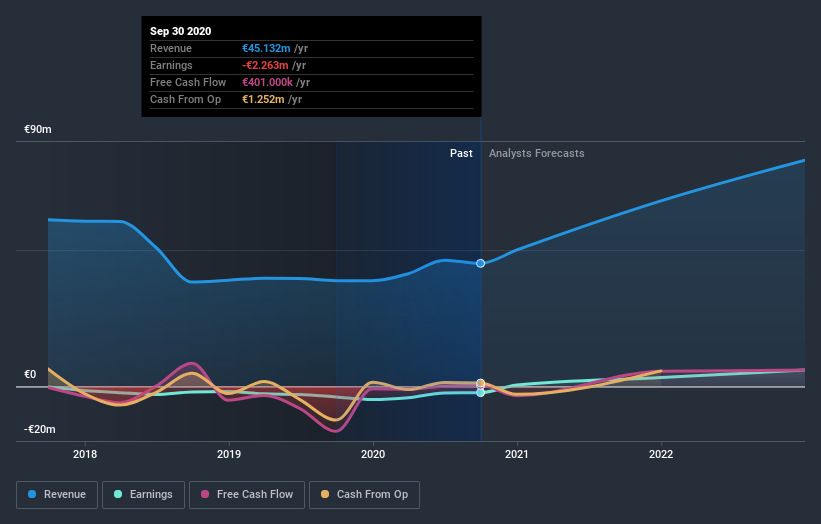The height and width of the screenshot is (524, 821).
Task: Click the Free Cash Flow label in tooltip
Action: point(188,82)
